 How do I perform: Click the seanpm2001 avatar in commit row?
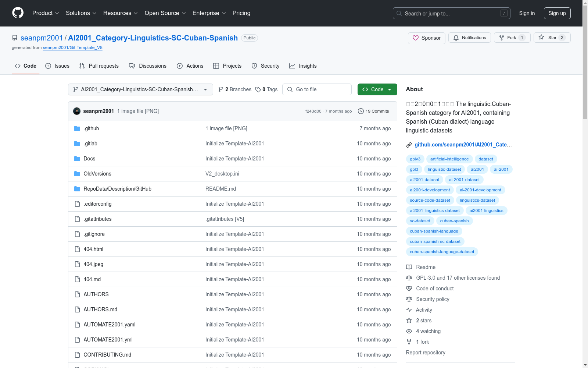pos(77,111)
